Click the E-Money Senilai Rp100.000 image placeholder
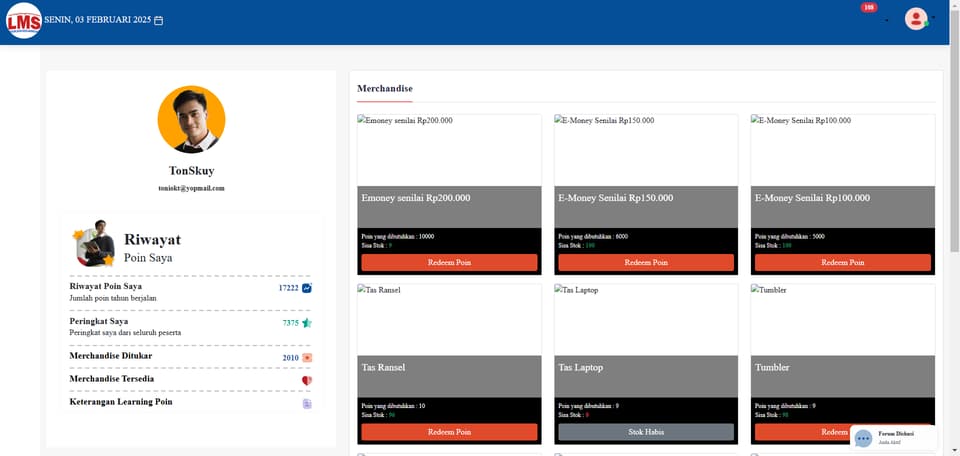Image resolution: width=960 pixels, height=456 pixels. [842, 150]
